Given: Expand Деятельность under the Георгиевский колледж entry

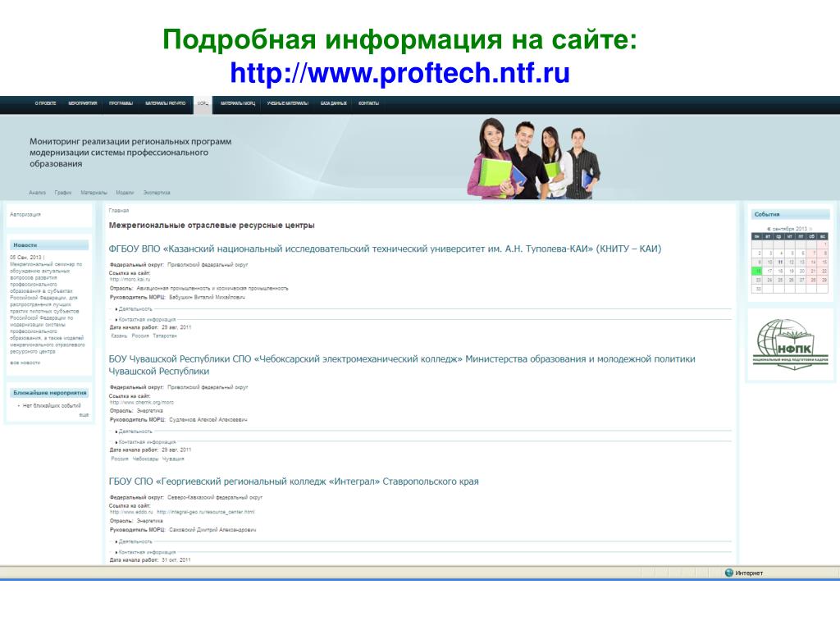Looking at the screenshot, I should (x=135, y=541).
